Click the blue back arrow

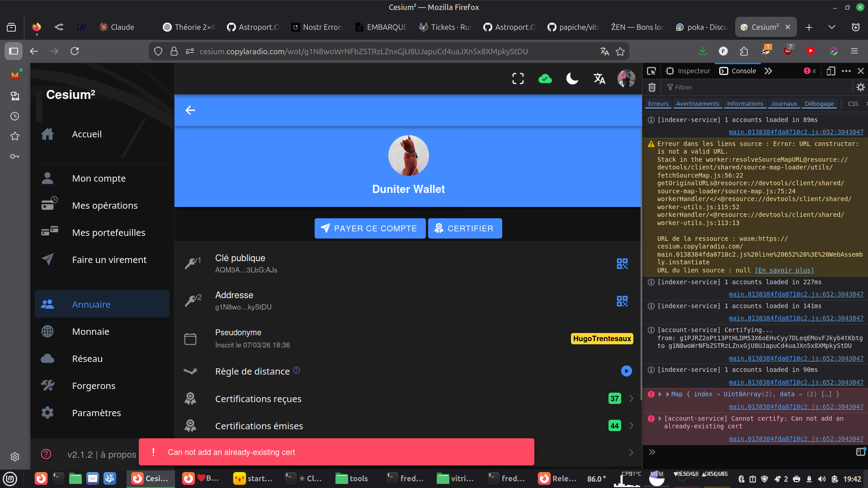tap(190, 110)
